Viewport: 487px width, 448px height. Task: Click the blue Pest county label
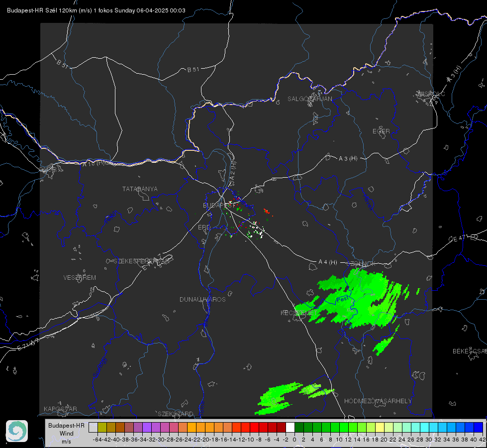(343, 299)
